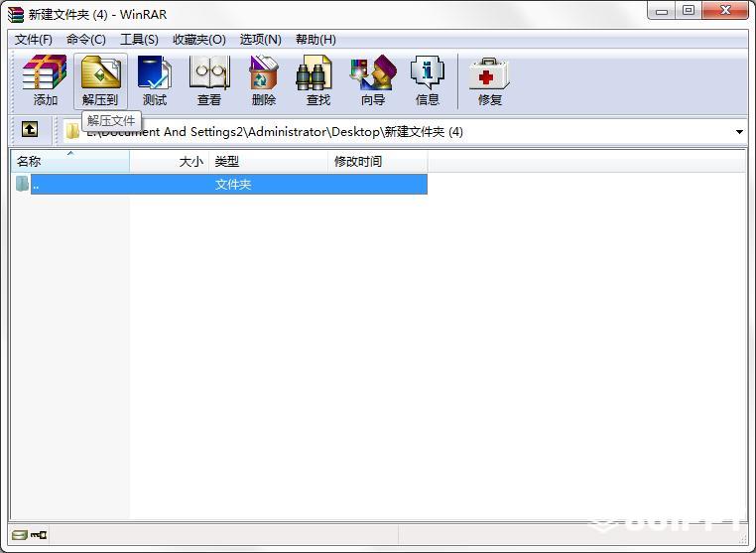Viewport: 756px width, 553px height.
Task: Open the 工具(S) menu
Action: click(x=139, y=40)
